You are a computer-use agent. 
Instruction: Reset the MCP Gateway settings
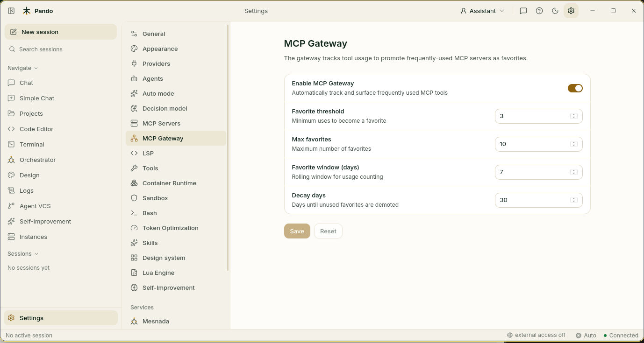[x=328, y=231]
